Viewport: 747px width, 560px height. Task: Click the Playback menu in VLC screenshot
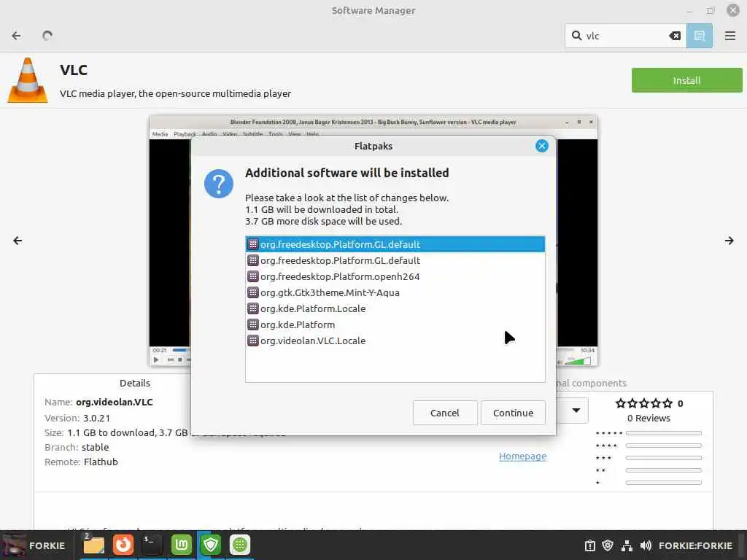click(x=185, y=134)
